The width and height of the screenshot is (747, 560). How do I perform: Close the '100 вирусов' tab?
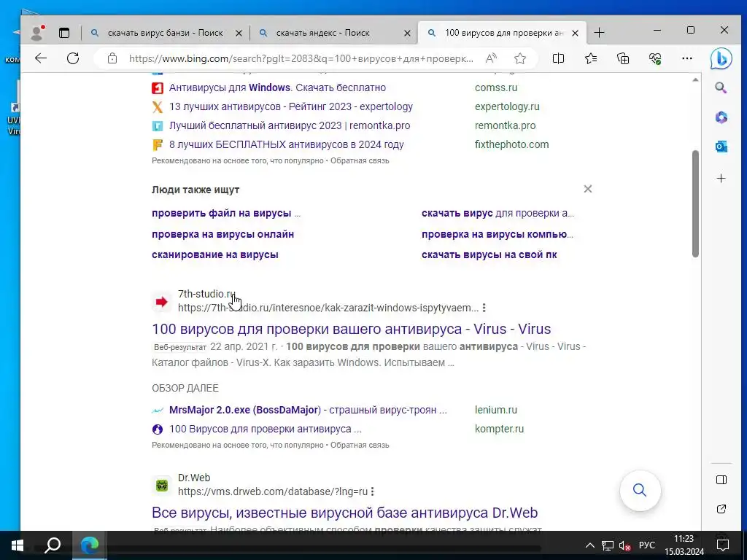(x=575, y=33)
